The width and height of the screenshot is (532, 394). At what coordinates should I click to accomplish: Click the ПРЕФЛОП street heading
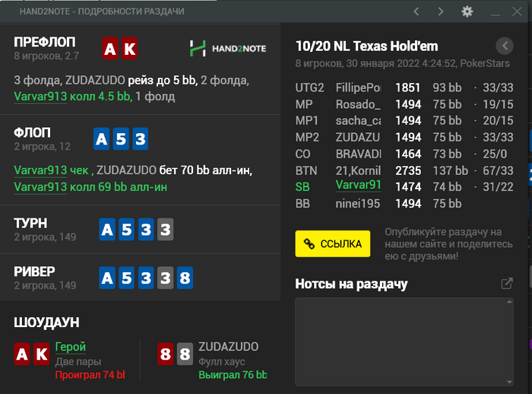(45, 42)
